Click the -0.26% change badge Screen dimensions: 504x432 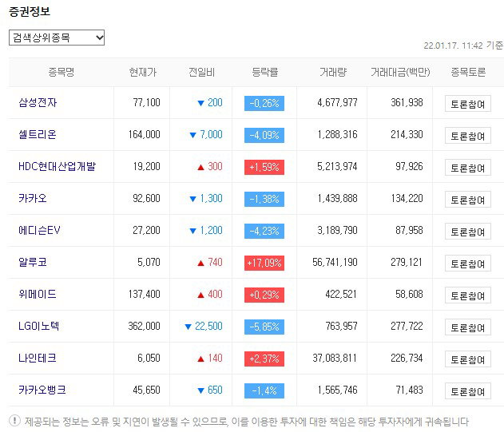coord(264,103)
